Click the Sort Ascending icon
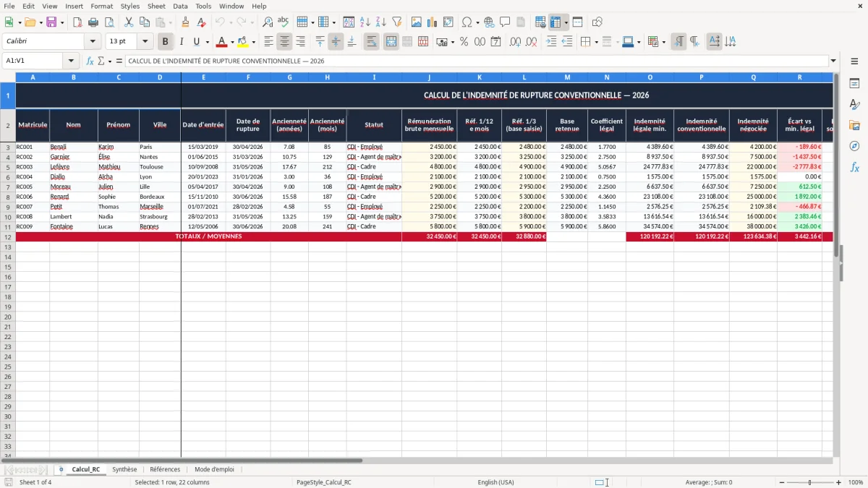Image resolution: width=868 pixels, height=488 pixels. click(365, 22)
